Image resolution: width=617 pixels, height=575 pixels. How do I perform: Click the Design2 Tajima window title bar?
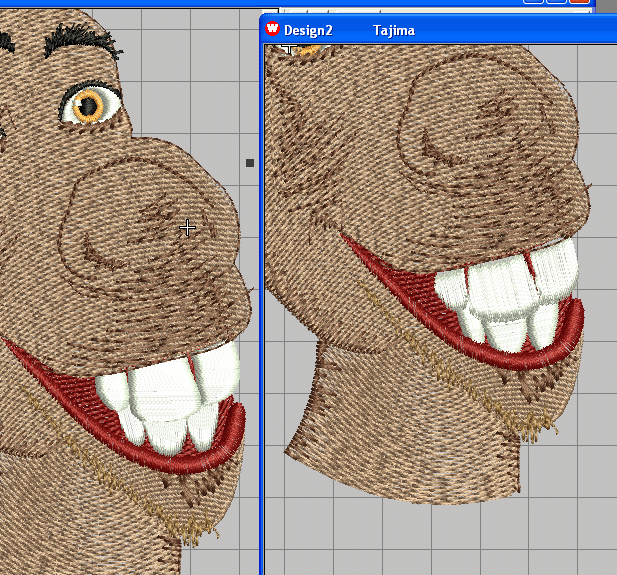pyautogui.click(x=480, y=30)
